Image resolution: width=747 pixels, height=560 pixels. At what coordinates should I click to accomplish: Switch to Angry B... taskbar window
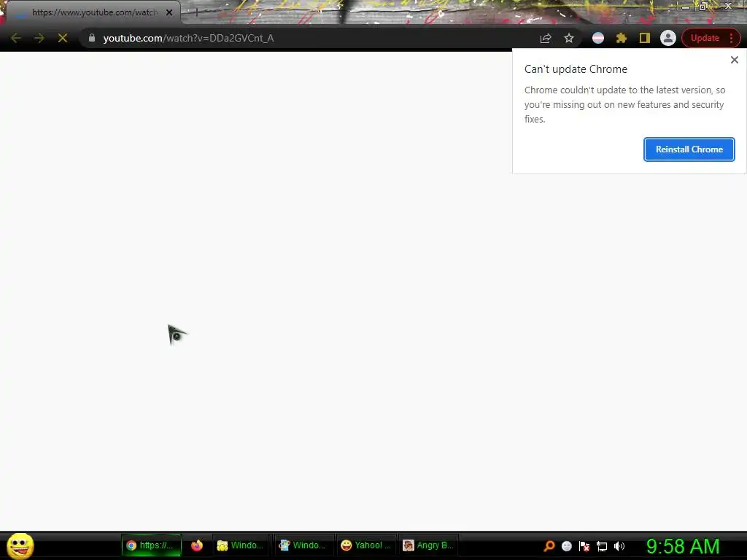click(x=427, y=545)
